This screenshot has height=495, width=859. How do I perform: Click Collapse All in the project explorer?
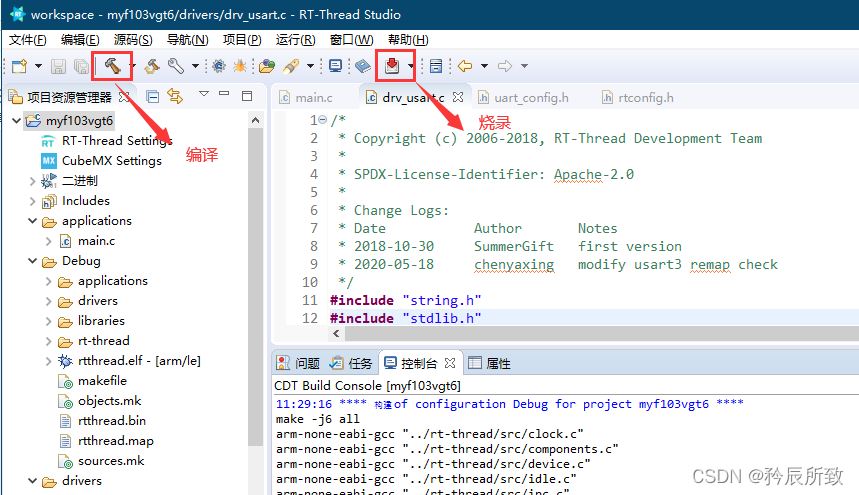(153, 97)
